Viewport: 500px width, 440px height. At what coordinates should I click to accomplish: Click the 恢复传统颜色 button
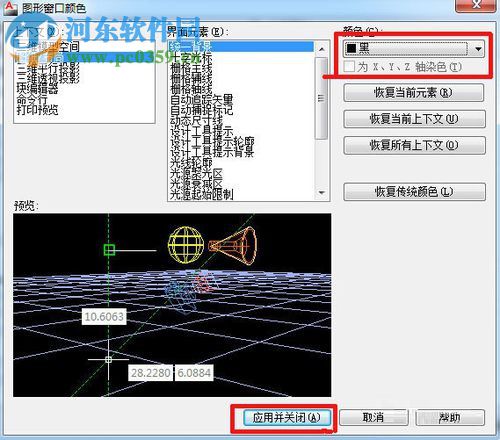point(414,192)
